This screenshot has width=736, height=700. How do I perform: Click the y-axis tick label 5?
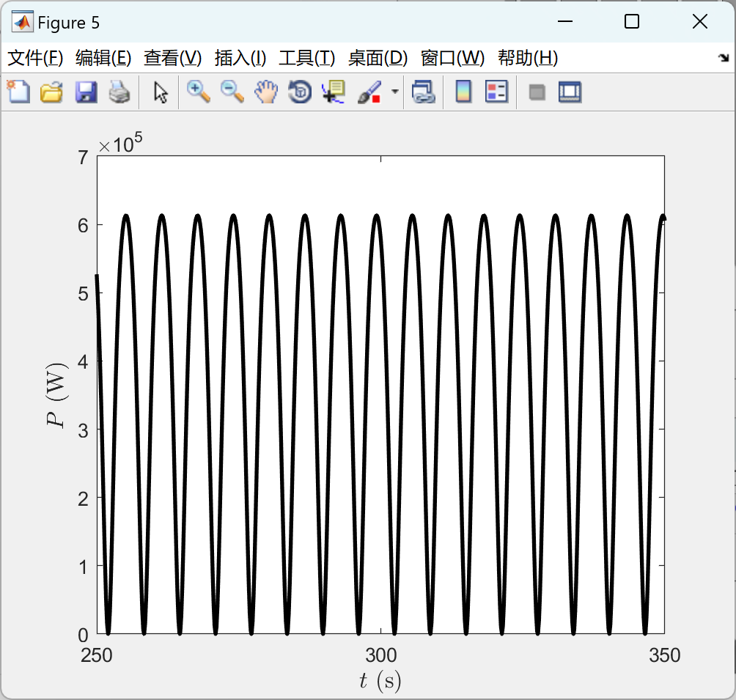coord(83,294)
